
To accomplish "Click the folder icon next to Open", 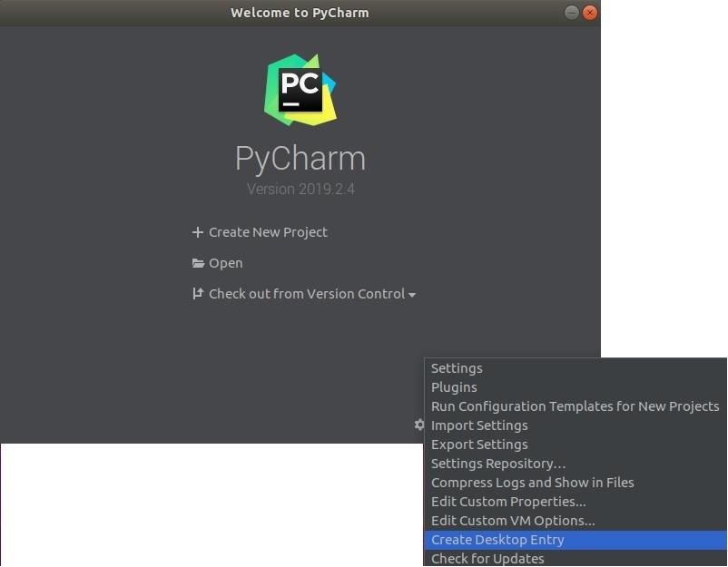I will click(x=198, y=263).
